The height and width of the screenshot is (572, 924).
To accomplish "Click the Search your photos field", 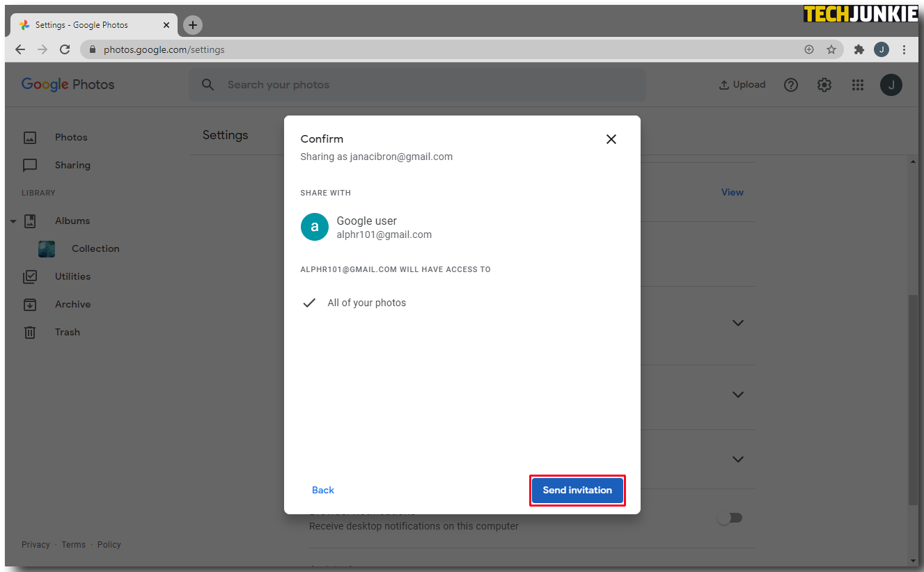I will click(418, 85).
